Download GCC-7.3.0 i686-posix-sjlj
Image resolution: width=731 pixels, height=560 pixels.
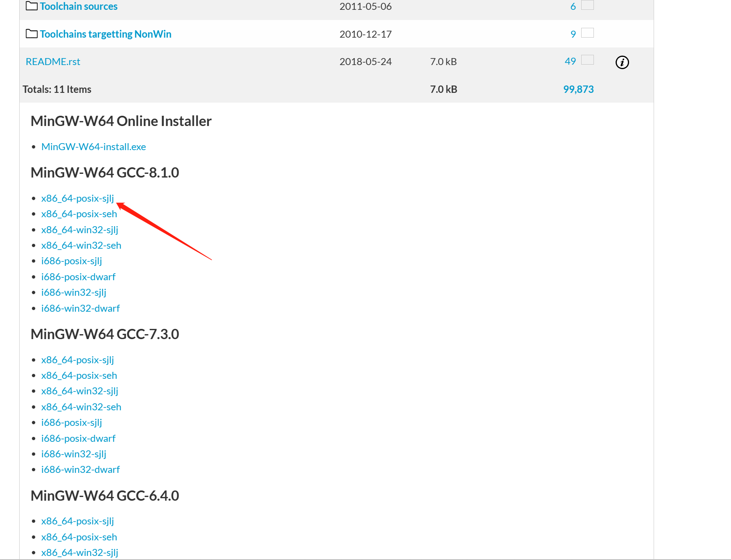point(72,423)
